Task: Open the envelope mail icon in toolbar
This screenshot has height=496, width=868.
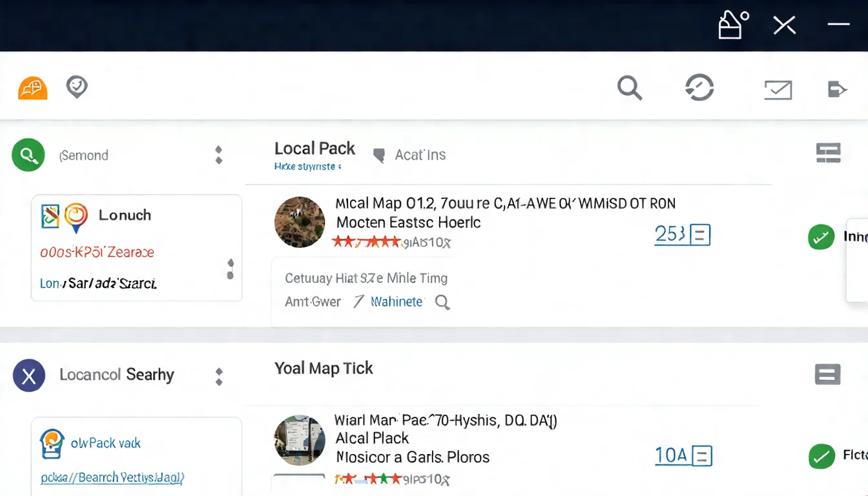Action: (778, 89)
